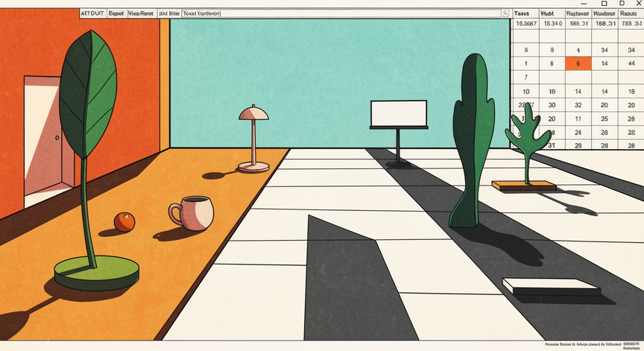
Task: Select the Taaxs column header
Action: click(522, 13)
